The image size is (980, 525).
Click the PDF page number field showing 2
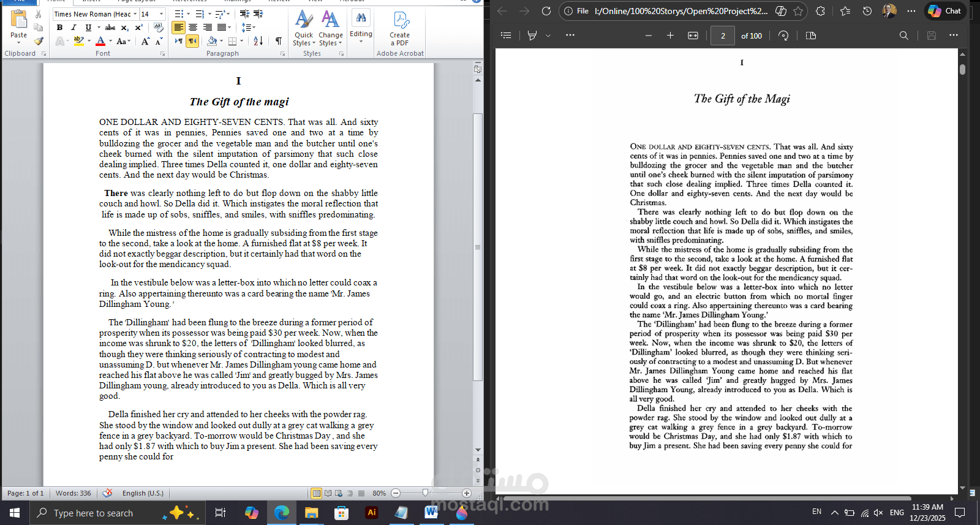coord(723,36)
